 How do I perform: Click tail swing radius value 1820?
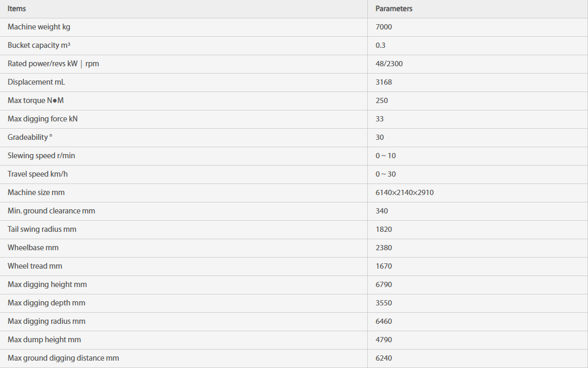coord(384,229)
